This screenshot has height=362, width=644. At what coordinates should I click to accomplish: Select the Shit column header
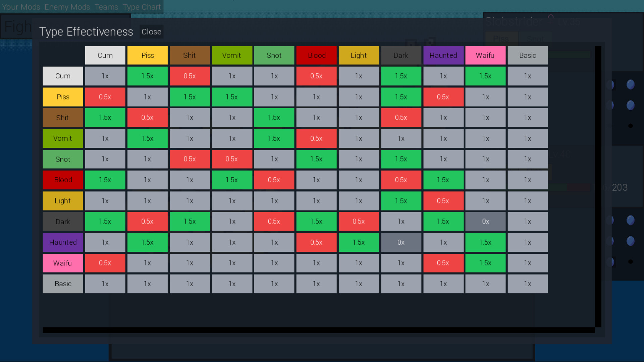pyautogui.click(x=190, y=55)
